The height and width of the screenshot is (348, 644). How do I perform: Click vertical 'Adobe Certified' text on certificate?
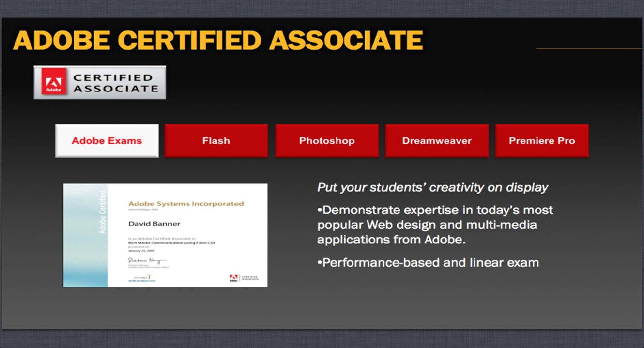(x=102, y=212)
